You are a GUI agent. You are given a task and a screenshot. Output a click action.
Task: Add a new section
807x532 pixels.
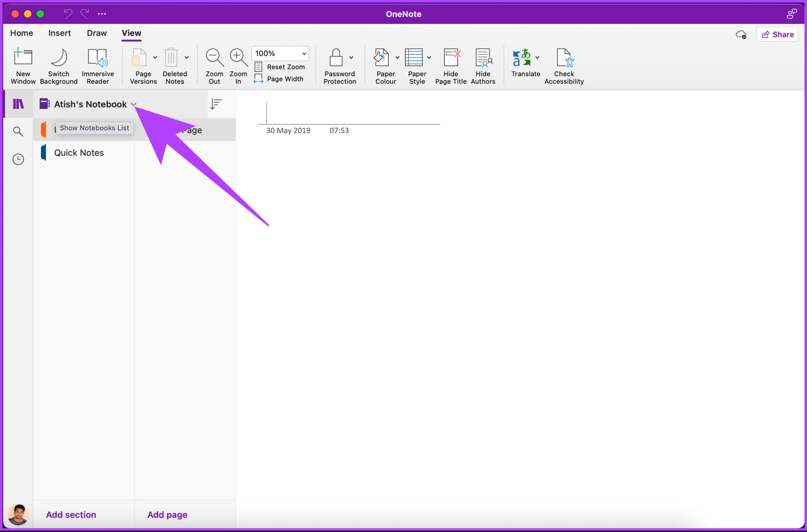point(71,514)
